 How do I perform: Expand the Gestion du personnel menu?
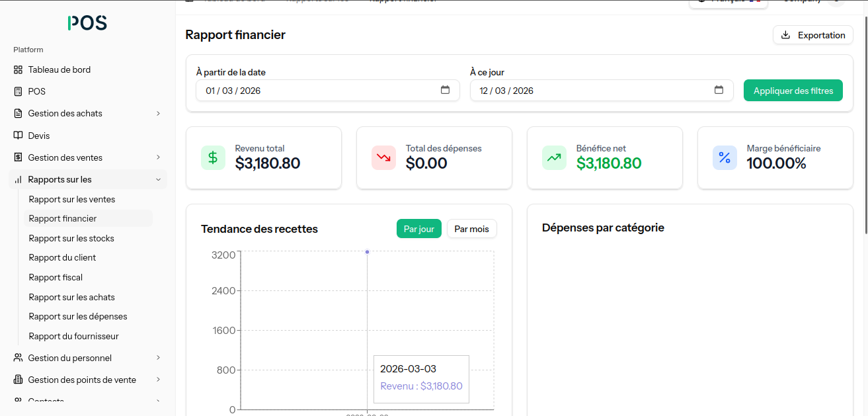pyautogui.click(x=158, y=358)
